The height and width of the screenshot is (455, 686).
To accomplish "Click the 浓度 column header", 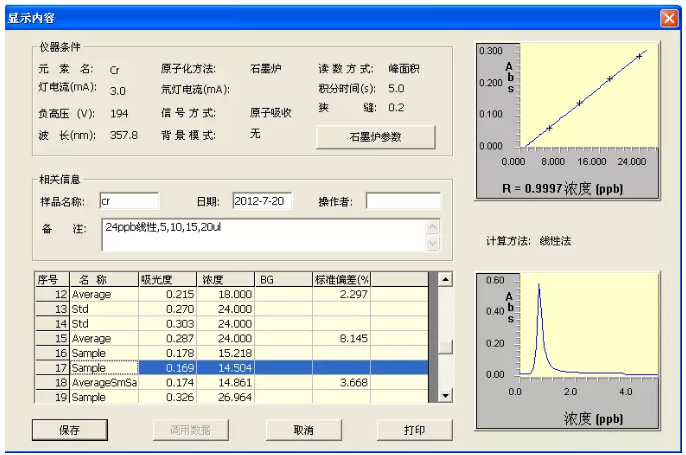I will point(227,279).
